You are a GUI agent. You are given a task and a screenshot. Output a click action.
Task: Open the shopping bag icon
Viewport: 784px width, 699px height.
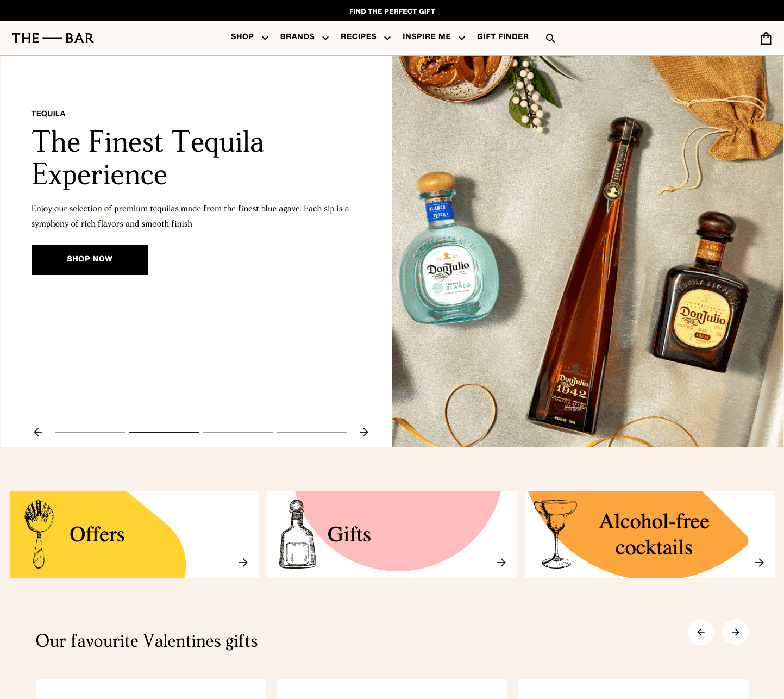click(766, 39)
